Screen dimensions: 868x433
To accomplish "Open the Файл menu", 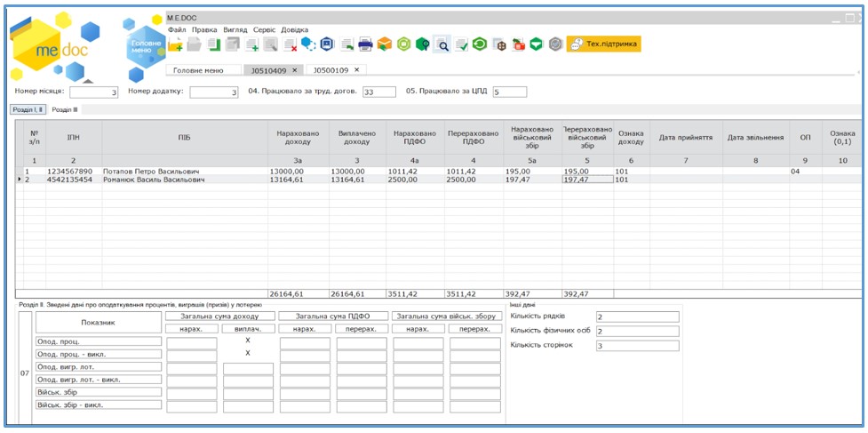I will 177,30.
